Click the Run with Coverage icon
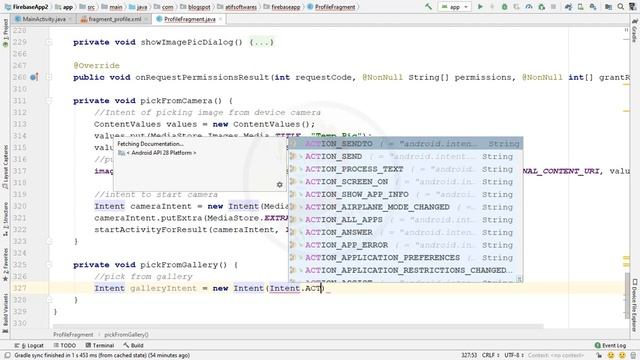 click(516, 7)
